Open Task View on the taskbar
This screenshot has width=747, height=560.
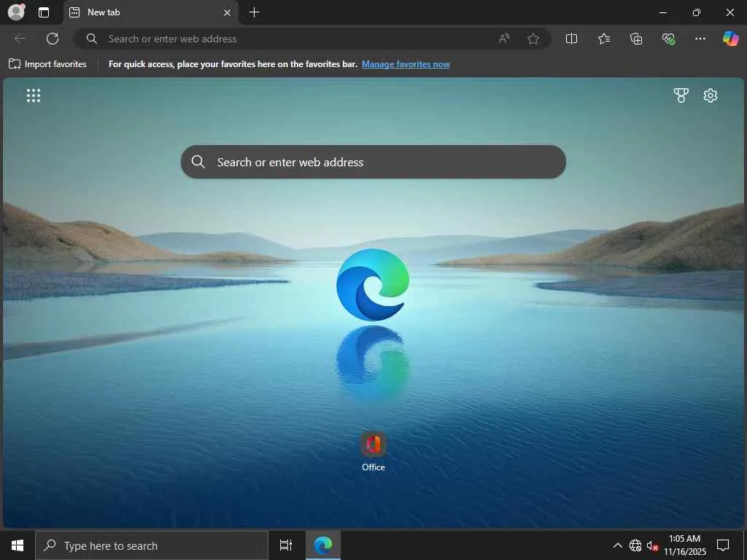tap(285, 545)
